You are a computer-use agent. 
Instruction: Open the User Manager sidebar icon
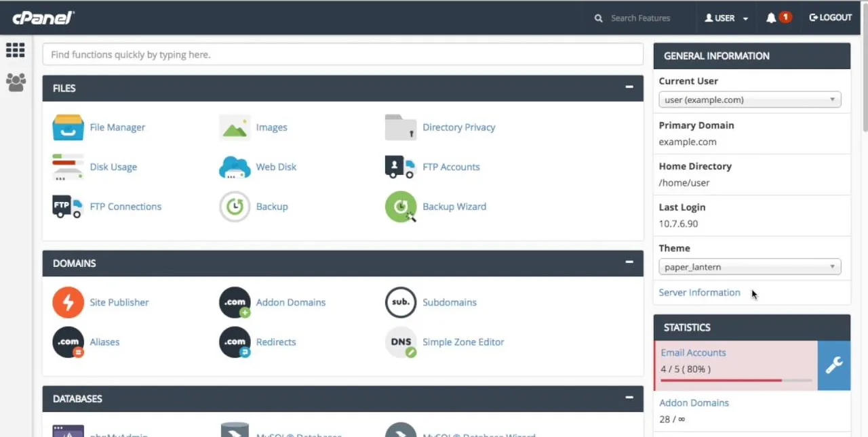coord(16,83)
